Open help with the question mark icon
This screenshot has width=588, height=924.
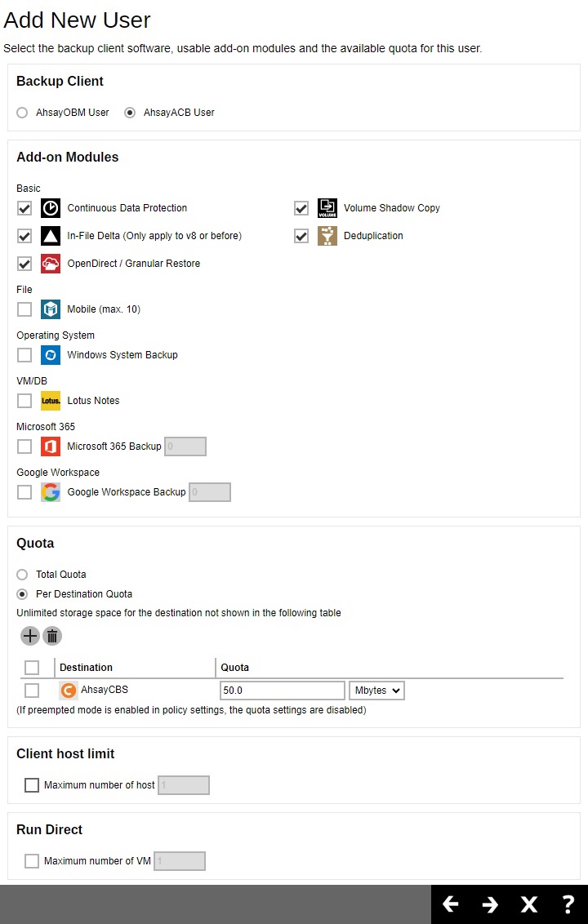[x=568, y=904]
